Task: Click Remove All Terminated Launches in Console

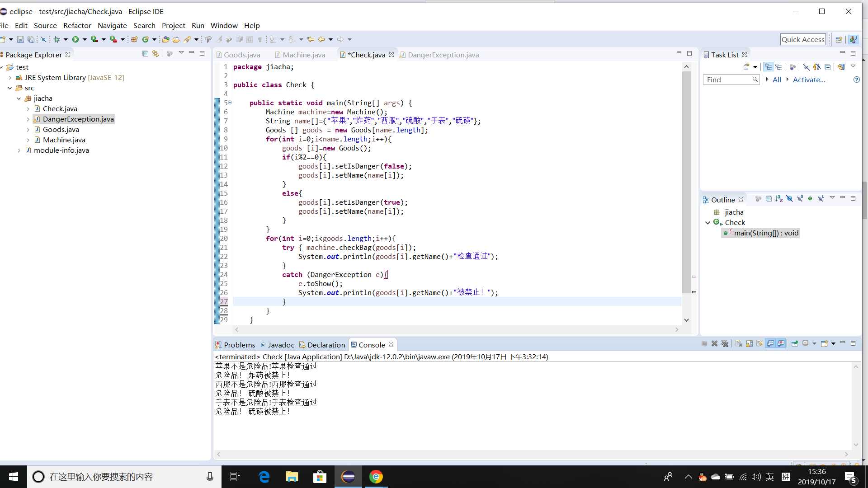Action: (725, 344)
